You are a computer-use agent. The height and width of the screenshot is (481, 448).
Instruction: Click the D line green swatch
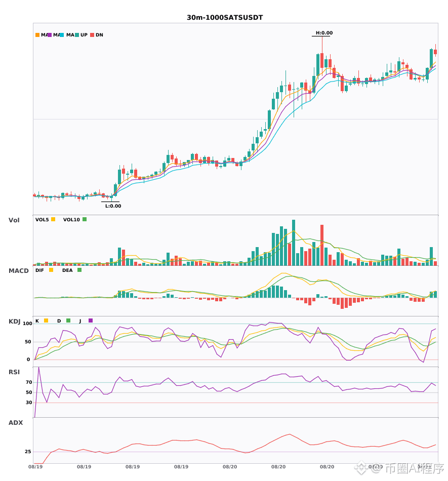point(68,320)
